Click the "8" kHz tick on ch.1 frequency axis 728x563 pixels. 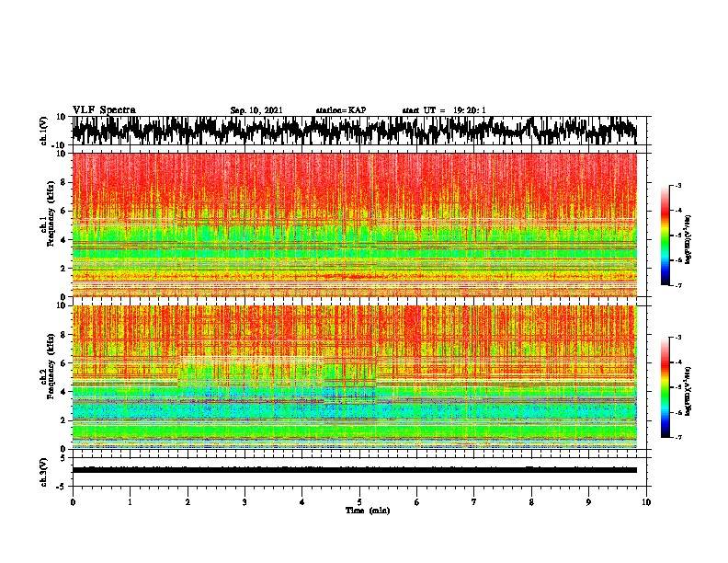click(x=64, y=182)
